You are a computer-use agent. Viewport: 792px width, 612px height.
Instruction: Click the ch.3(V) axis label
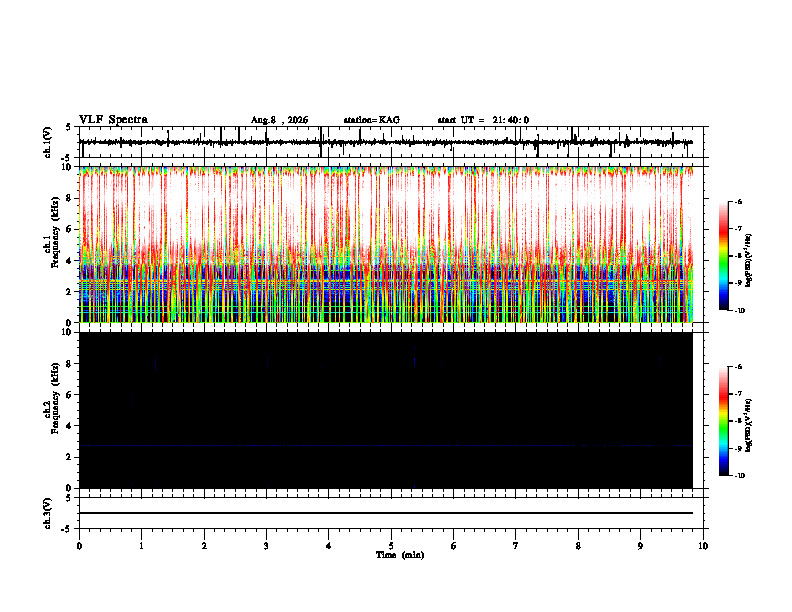pyautogui.click(x=47, y=514)
